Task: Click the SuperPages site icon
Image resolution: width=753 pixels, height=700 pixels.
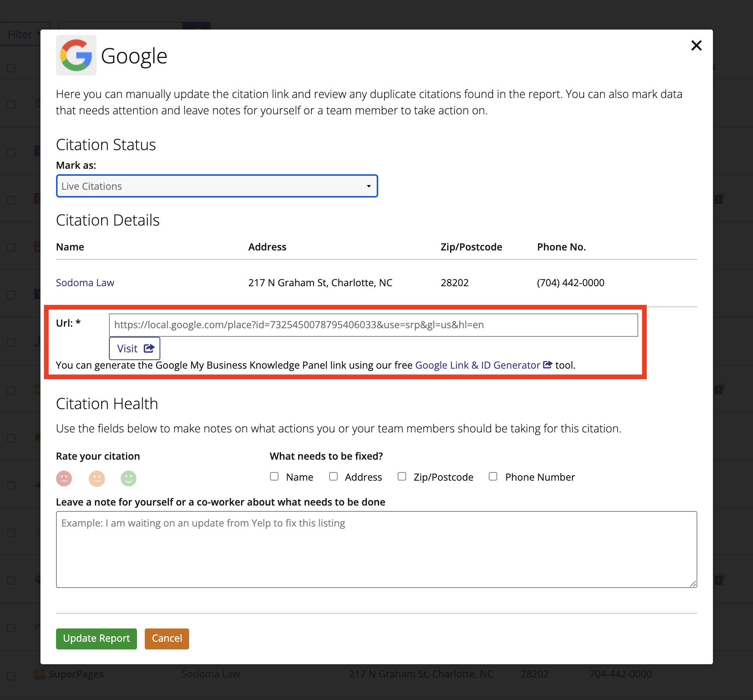Action: coord(40,674)
